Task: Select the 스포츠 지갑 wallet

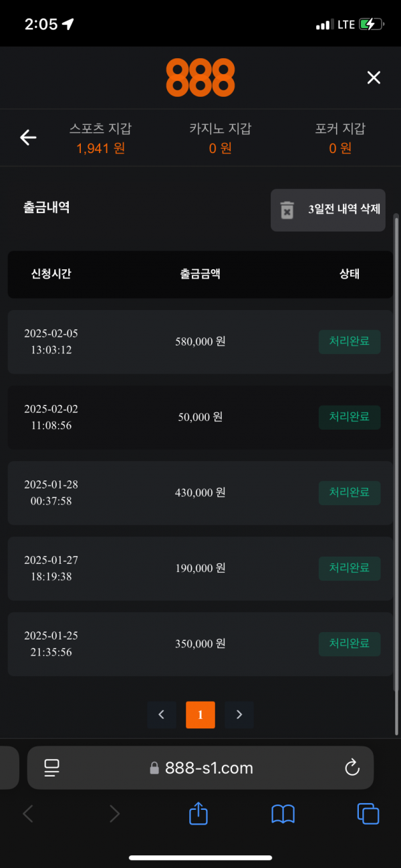Action: pos(100,138)
